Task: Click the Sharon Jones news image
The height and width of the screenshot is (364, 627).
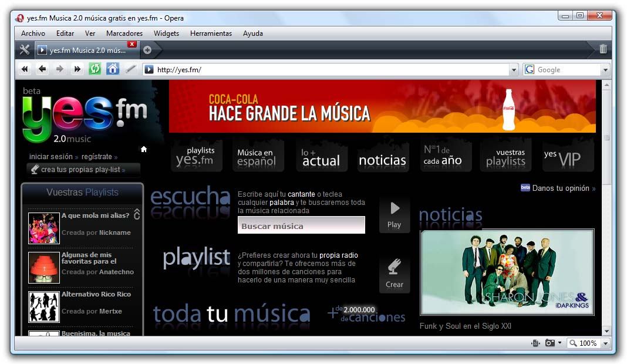Action: (507, 272)
